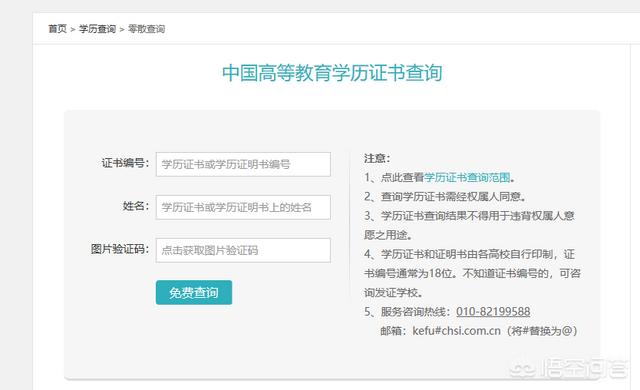Viewport: 640px width, 390px height.
Task: Click the 图片验证码 field label
Action: click(x=120, y=249)
